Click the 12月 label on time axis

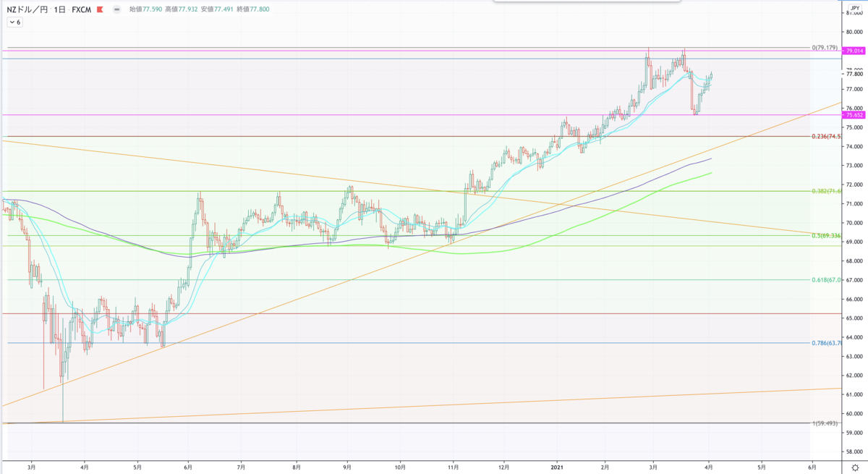[x=505, y=469]
